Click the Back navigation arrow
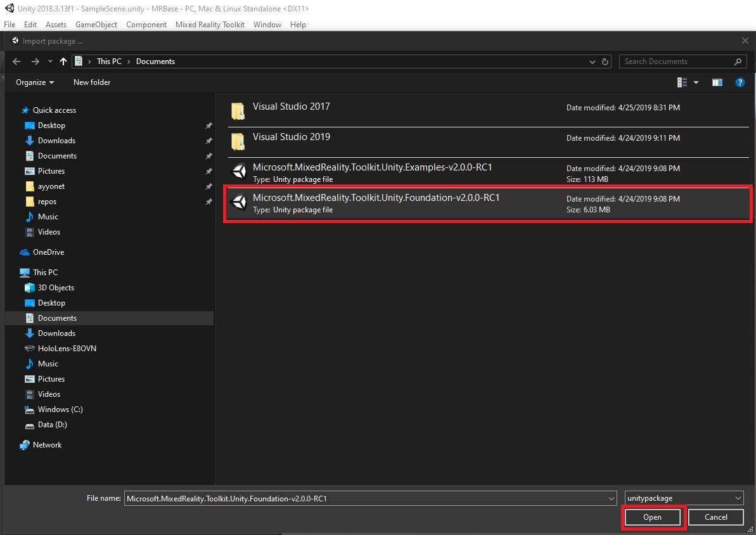This screenshot has width=756, height=535. [x=16, y=61]
